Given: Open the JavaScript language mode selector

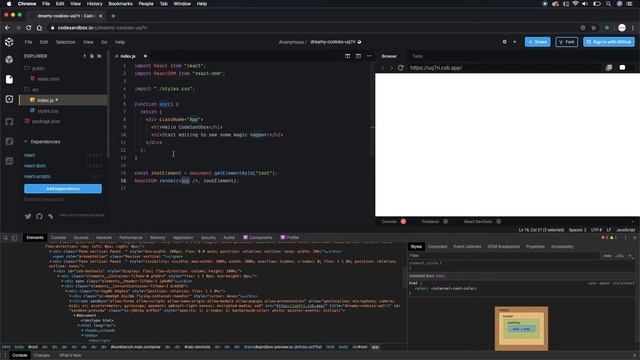Looking at the screenshot, I should 625,230.
